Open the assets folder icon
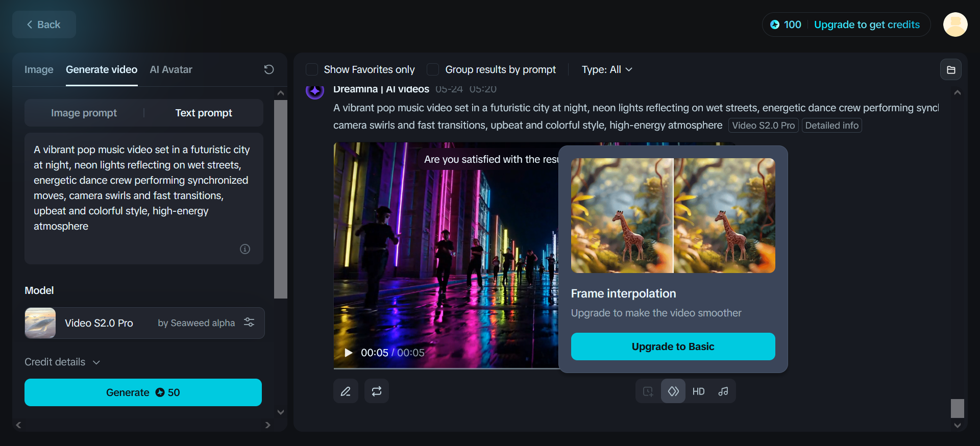 click(951, 70)
